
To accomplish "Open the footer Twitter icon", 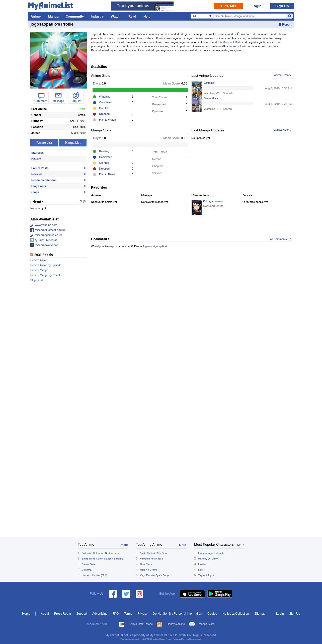I will (x=126, y=594).
